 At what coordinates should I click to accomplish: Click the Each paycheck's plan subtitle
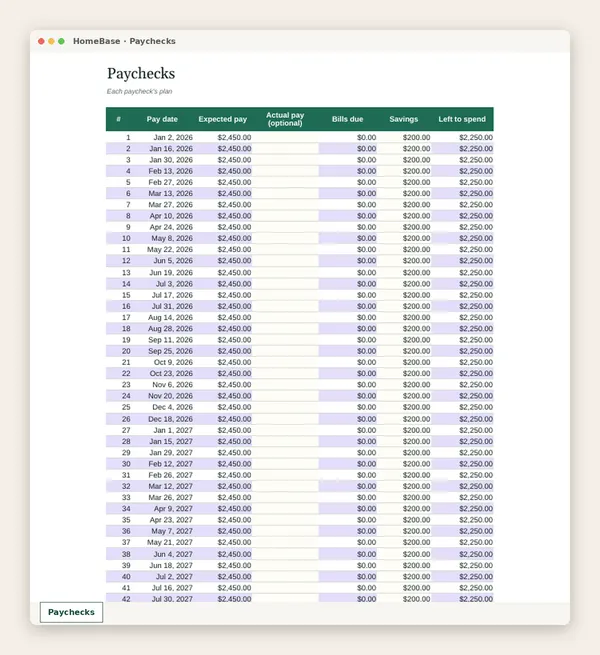(140, 91)
